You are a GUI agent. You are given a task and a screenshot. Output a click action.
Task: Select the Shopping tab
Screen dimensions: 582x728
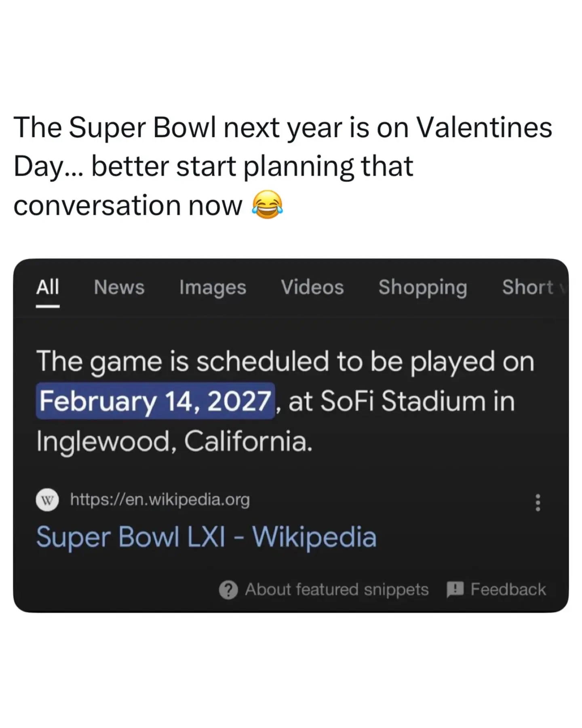pos(423,288)
